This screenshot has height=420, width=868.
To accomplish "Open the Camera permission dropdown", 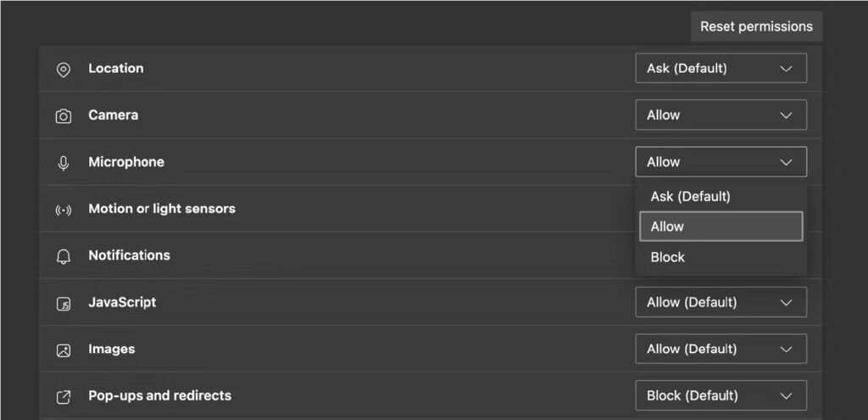I will 721,115.
